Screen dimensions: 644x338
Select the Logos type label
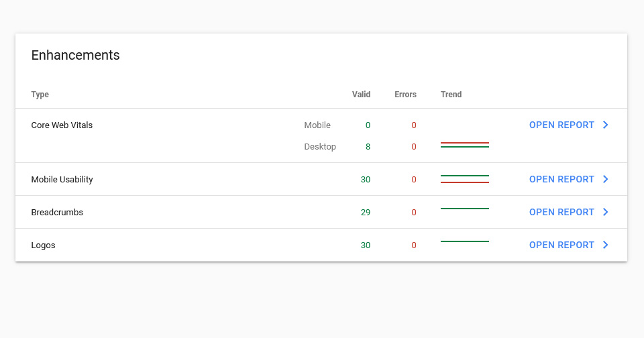coord(43,245)
